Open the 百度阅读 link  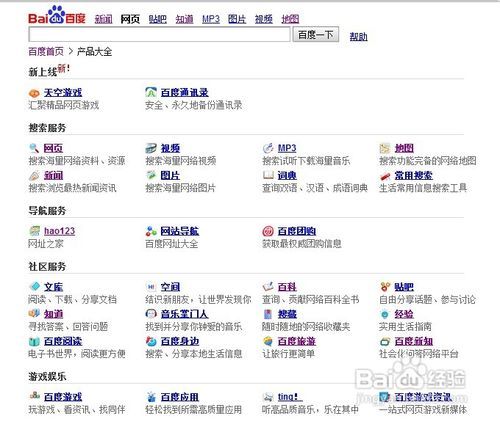tap(63, 341)
